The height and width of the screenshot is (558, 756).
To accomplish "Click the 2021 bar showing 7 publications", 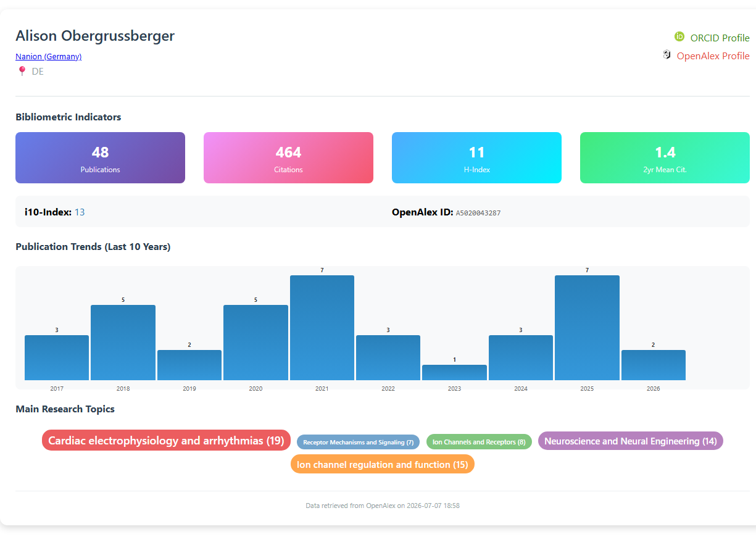I will point(322,328).
